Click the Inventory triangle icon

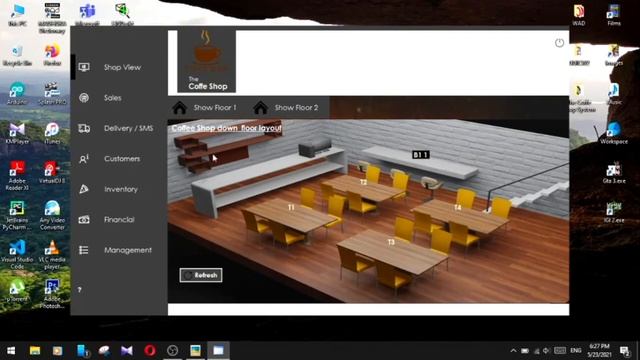pos(84,189)
